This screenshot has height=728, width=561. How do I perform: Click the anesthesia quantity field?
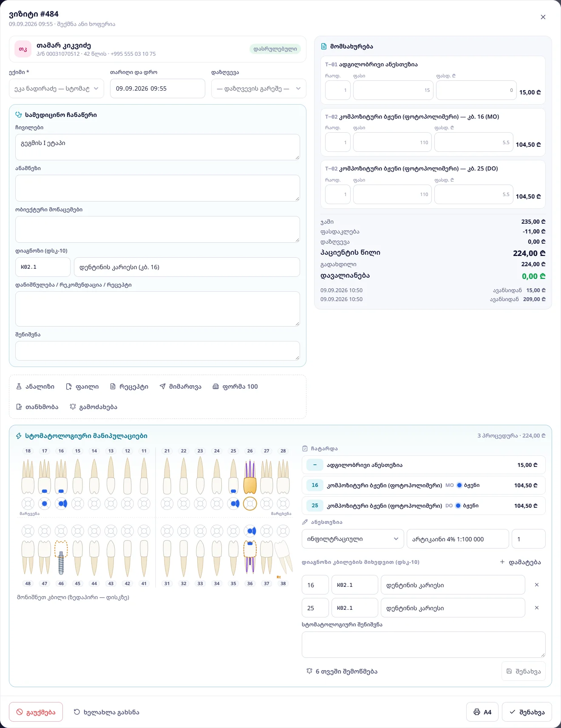(x=529, y=539)
